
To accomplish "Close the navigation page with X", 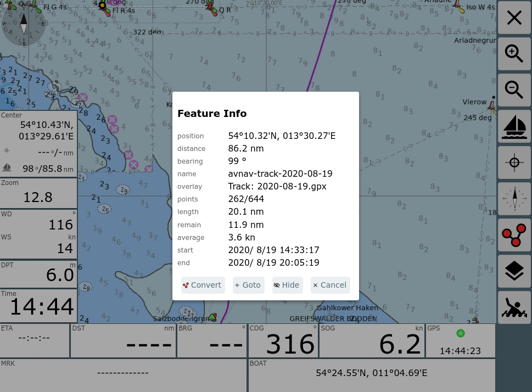I will (514, 18).
